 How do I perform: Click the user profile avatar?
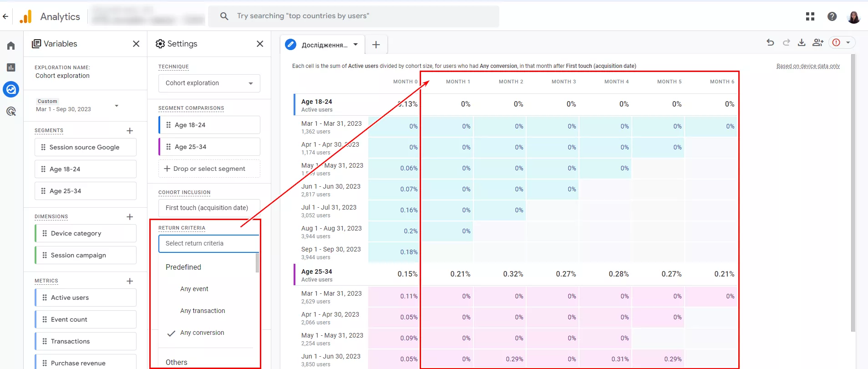point(854,16)
